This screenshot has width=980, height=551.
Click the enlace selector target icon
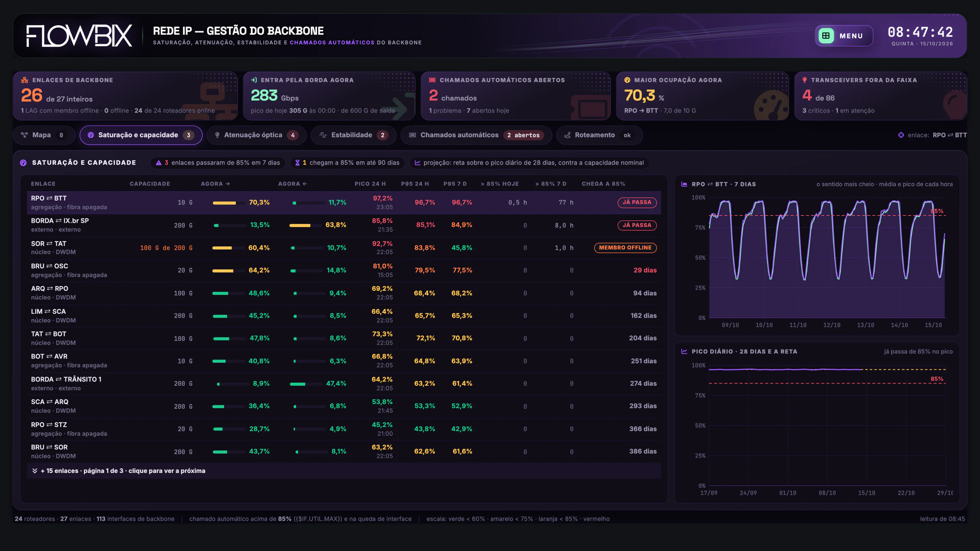(x=901, y=135)
